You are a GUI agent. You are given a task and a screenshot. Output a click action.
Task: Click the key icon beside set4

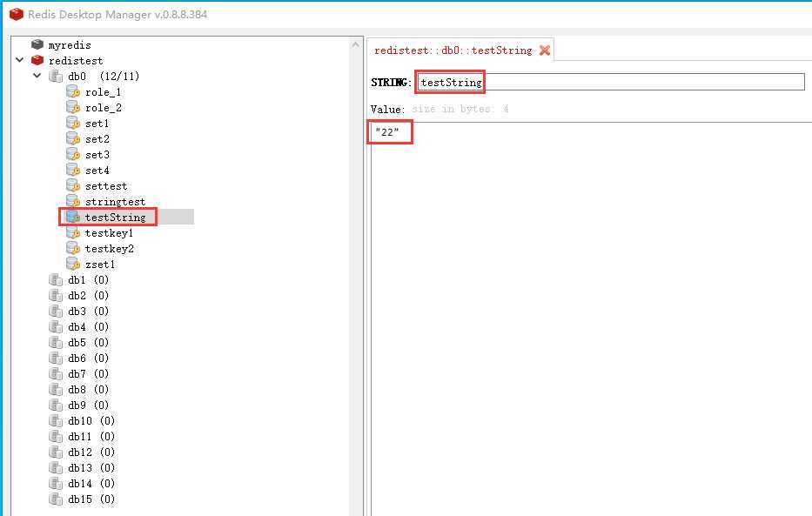pos(73,170)
